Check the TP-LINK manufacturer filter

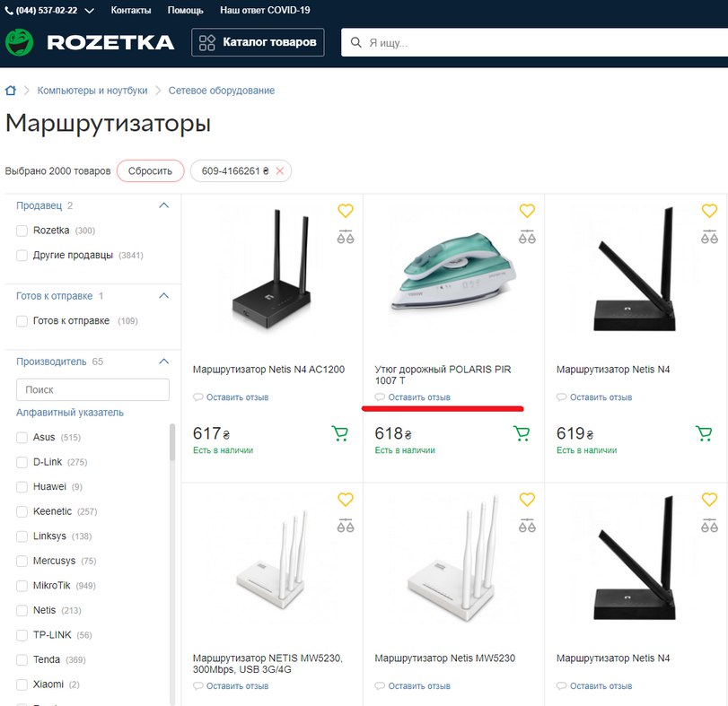click(x=22, y=634)
